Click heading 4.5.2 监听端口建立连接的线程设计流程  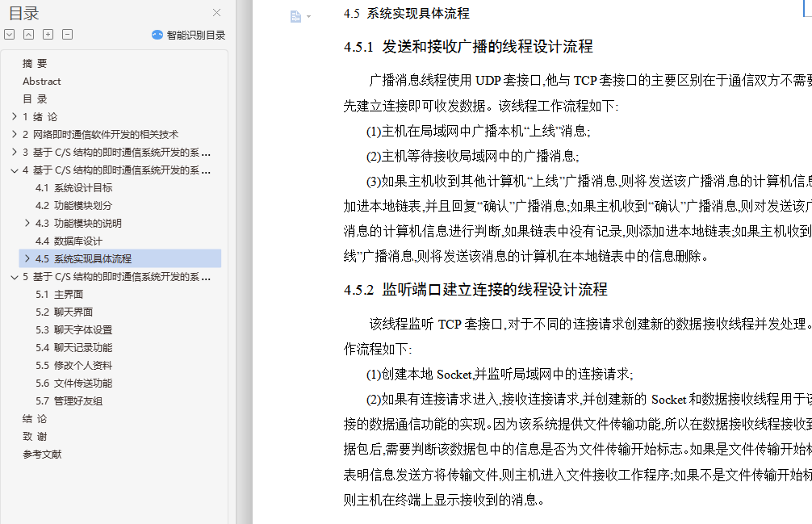point(475,289)
